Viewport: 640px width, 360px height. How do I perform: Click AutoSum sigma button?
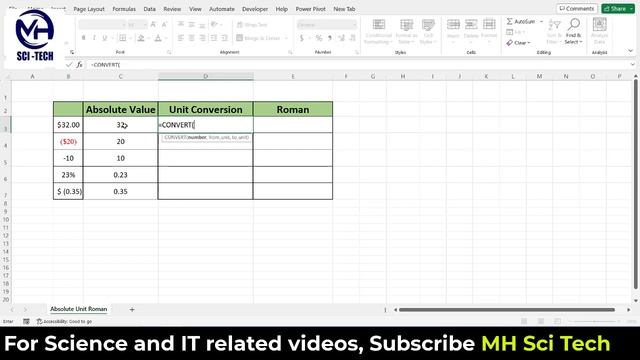(x=520, y=21)
